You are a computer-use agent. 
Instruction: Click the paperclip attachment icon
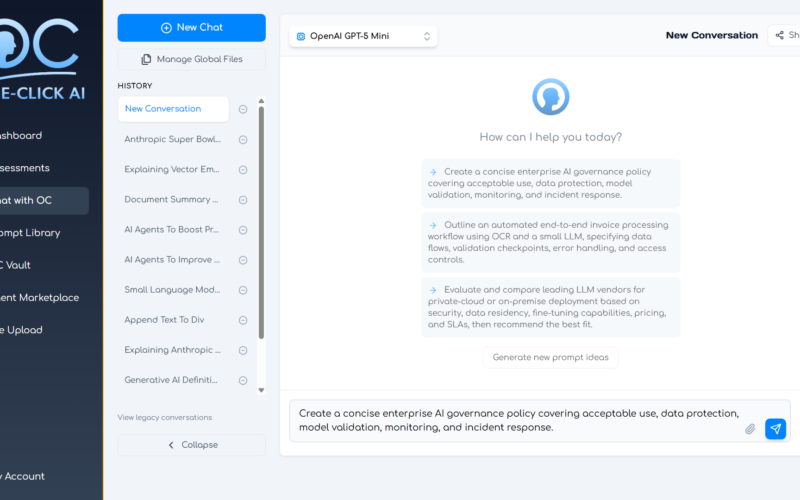[750, 429]
